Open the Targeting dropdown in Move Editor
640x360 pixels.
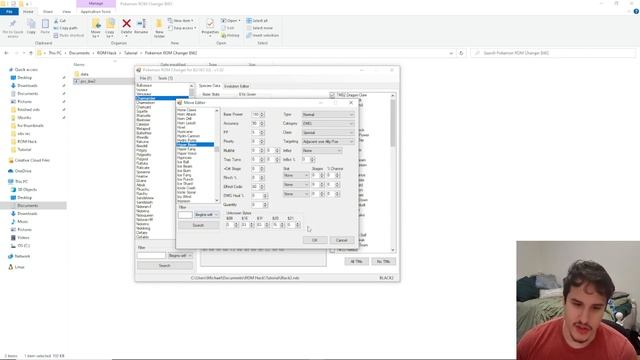pyautogui.click(x=328, y=142)
